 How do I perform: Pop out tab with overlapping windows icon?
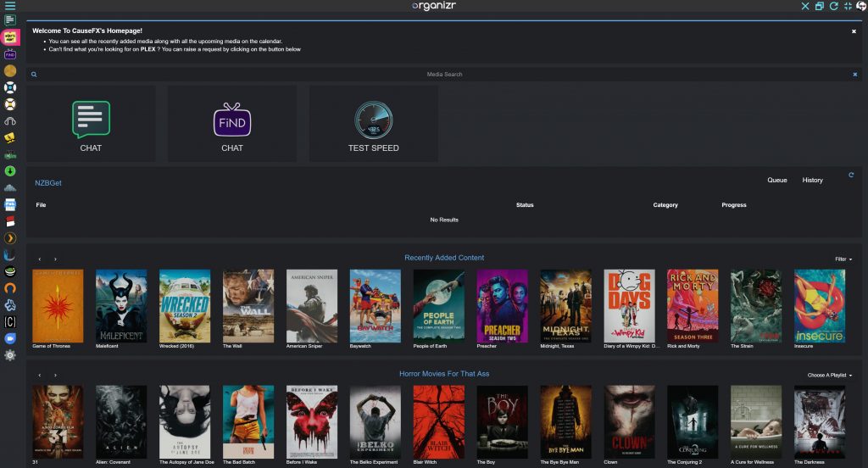point(820,6)
